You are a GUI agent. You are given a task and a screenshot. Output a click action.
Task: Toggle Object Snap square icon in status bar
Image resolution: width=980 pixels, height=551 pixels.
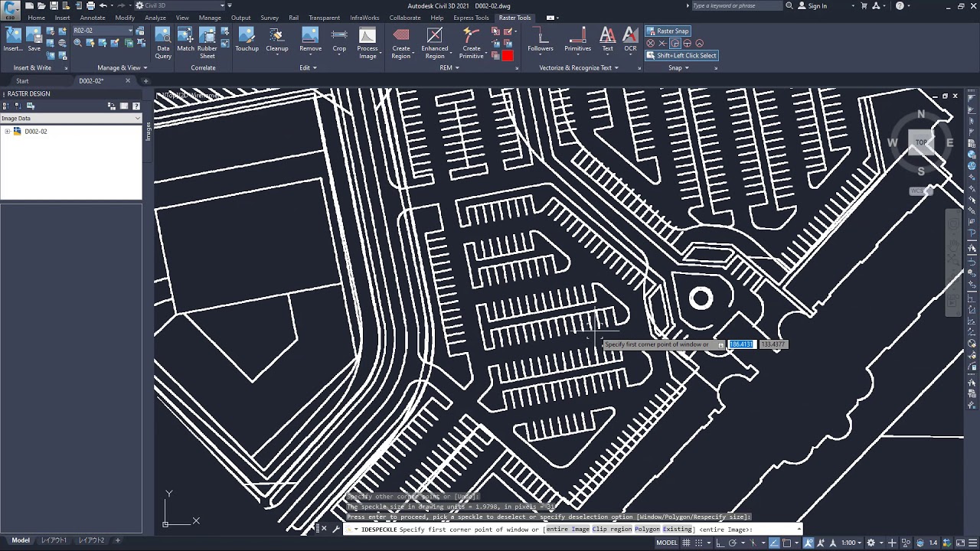787,543
